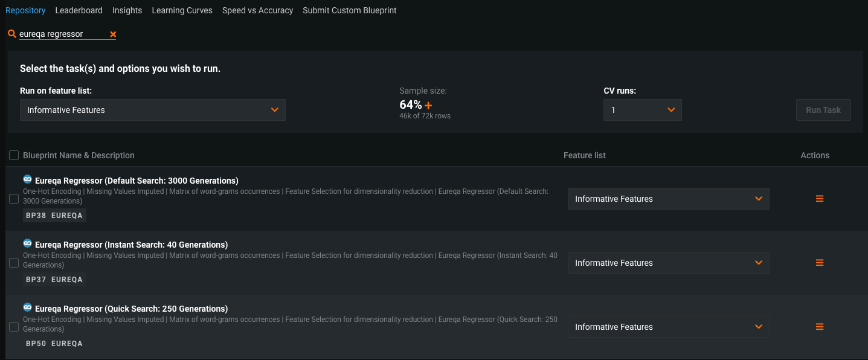Click the orange plus next to sample size
Image resolution: width=868 pixels, height=360 pixels.
coord(428,105)
